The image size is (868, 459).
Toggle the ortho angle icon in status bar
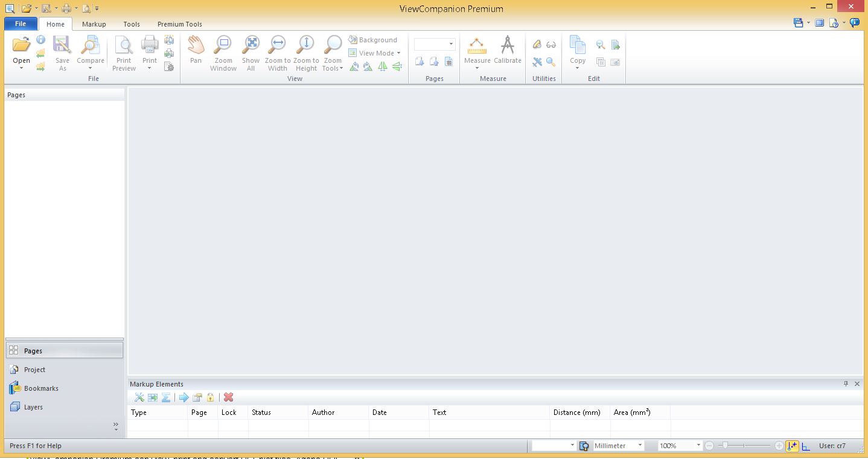[x=806, y=446]
